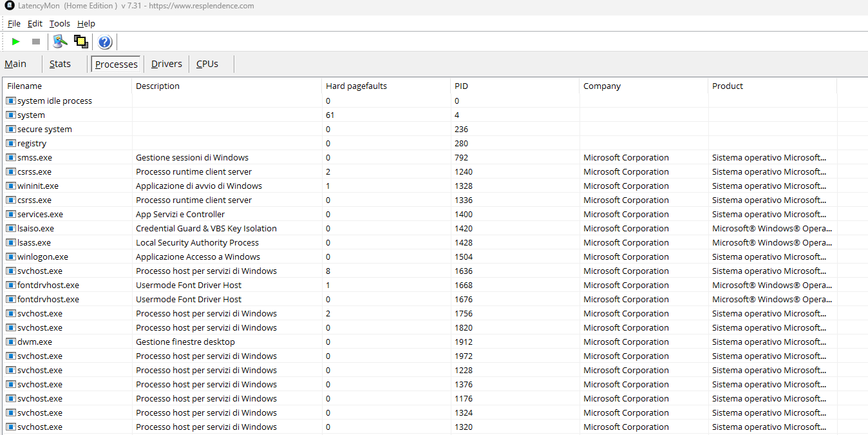This screenshot has width=868, height=435.
Task: Open the Edit menu
Action: click(35, 24)
